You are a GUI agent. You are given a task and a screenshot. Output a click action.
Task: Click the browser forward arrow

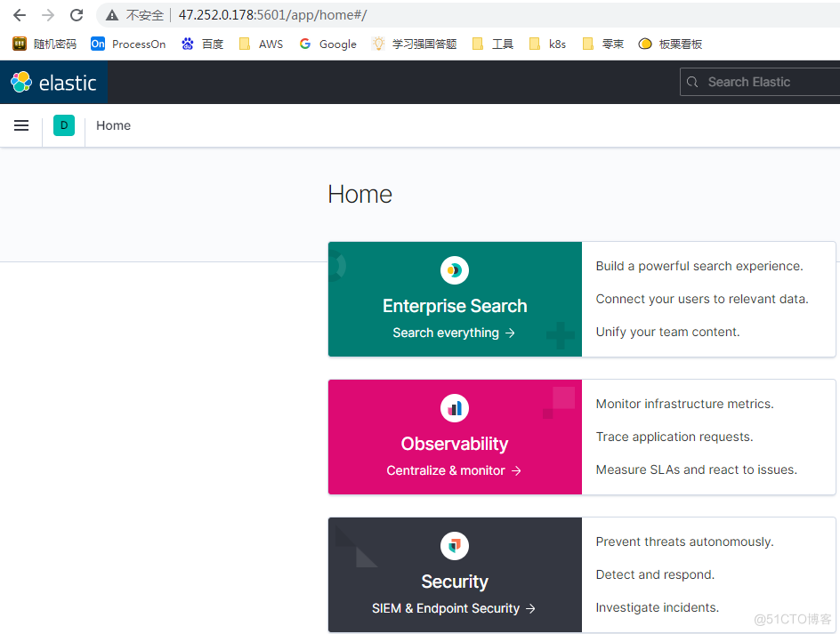[x=48, y=15]
